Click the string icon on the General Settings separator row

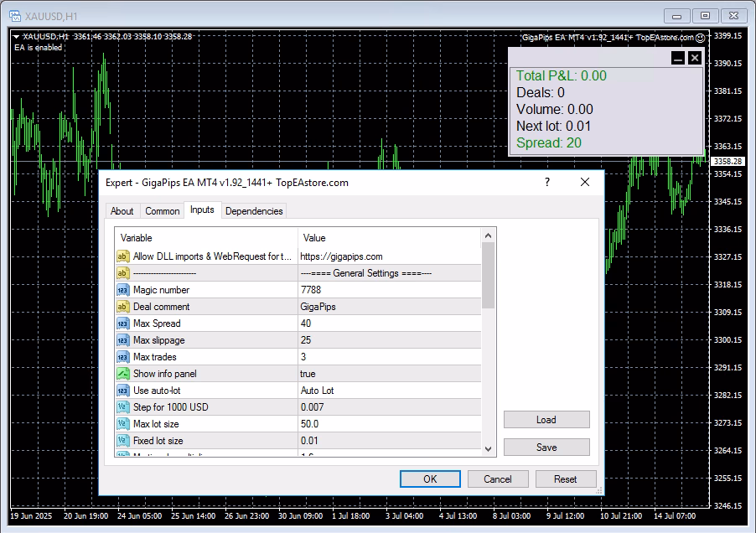[122, 273]
